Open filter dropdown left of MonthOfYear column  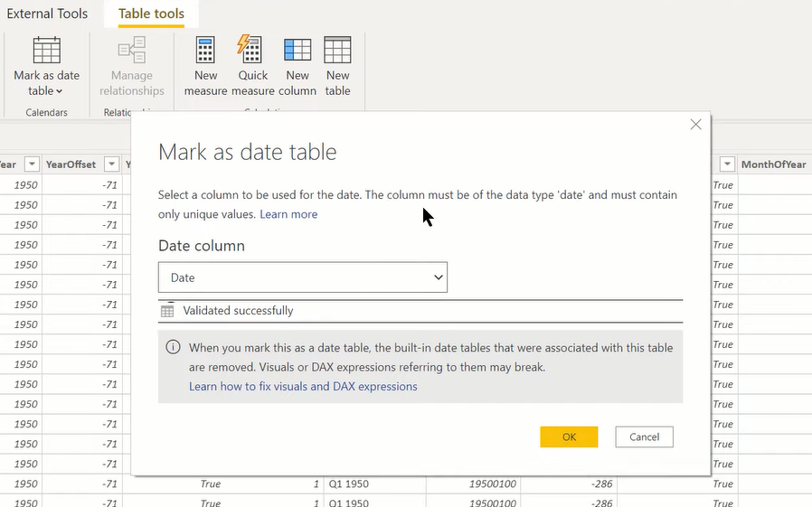[727, 164]
